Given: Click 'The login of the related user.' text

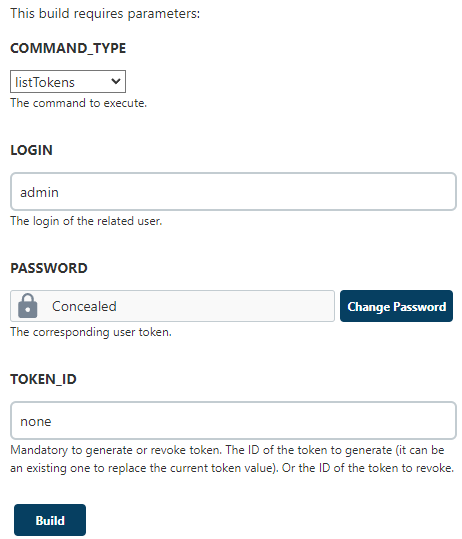Looking at the screenshot, I should click(x=86, y=221).
